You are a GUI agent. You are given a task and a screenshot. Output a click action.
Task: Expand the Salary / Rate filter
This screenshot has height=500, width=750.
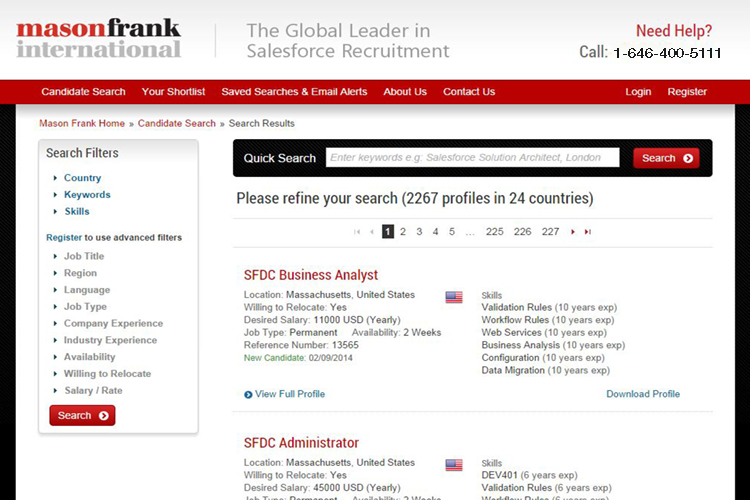click(x=93, y=390)
